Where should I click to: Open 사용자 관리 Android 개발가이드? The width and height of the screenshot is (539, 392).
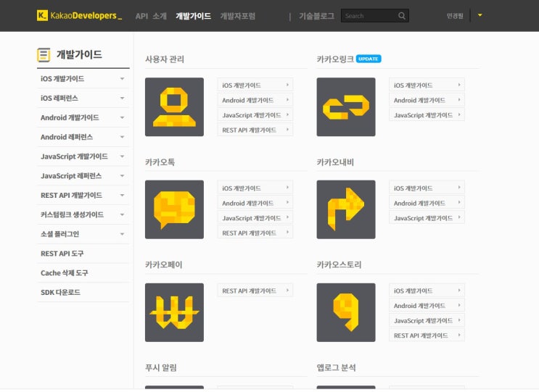click(255, 100)
